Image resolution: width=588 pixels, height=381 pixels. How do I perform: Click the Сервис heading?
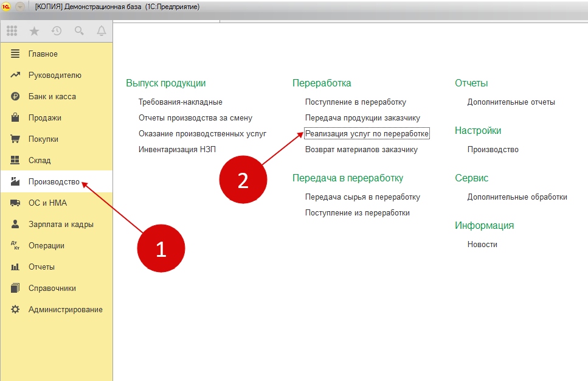click(x=471, y=178)
